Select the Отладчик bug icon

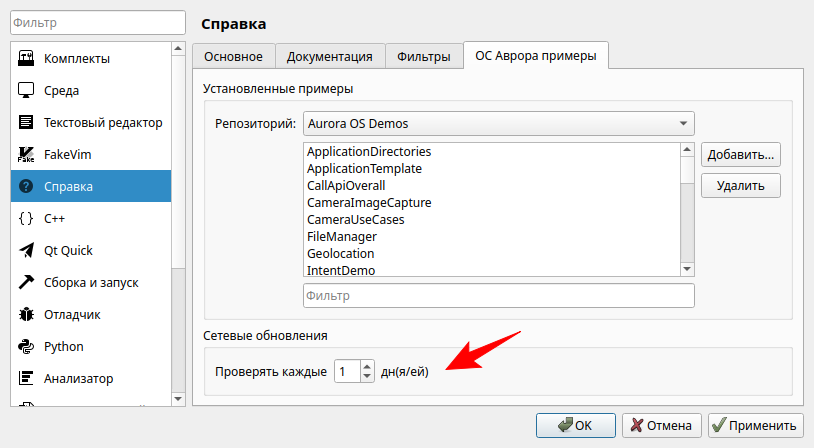click(x=27, y=314)
